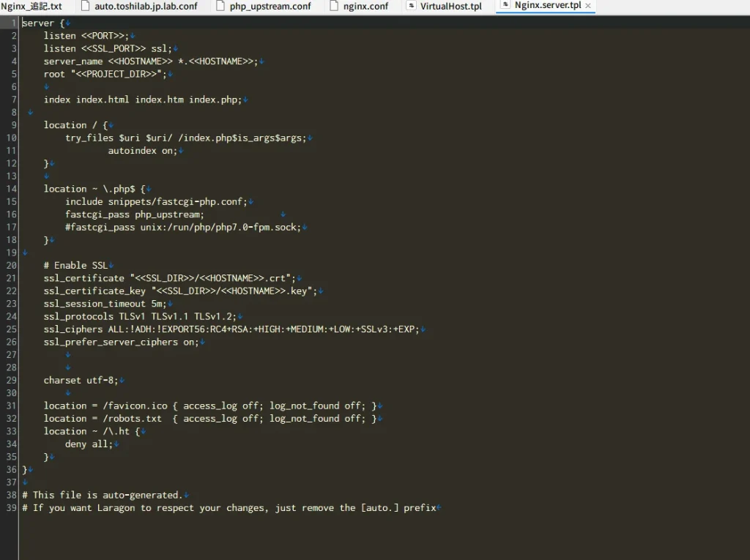
Task: Click the root "<<PROJECT_DIR>>" line
Action: [105, 74]
